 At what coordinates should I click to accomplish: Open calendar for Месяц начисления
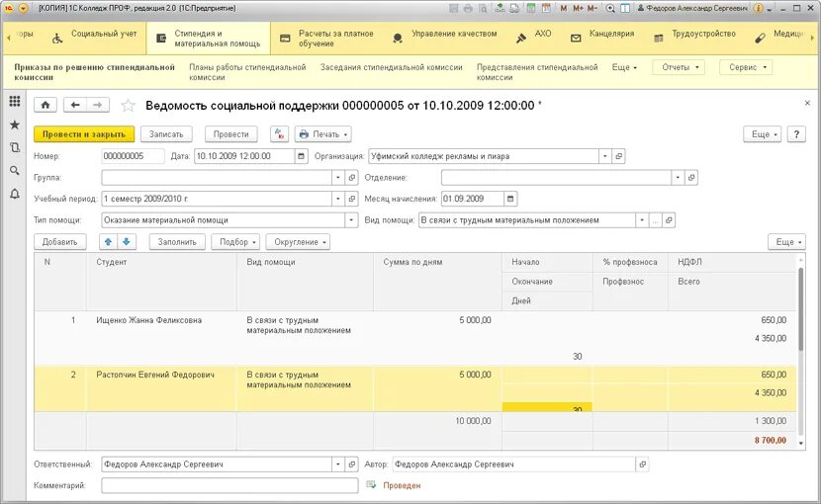[510, 199]
